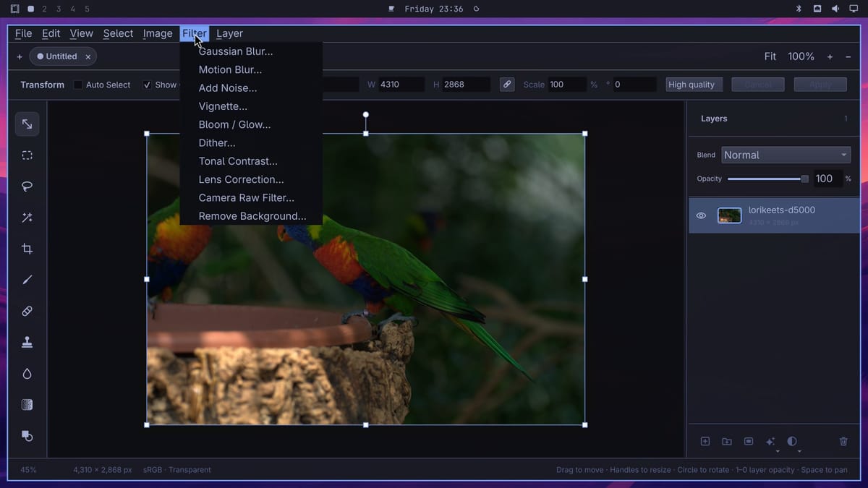Click the H height field 2868
Viewport: 868px width, 488px height.
(x=466, y=85)
